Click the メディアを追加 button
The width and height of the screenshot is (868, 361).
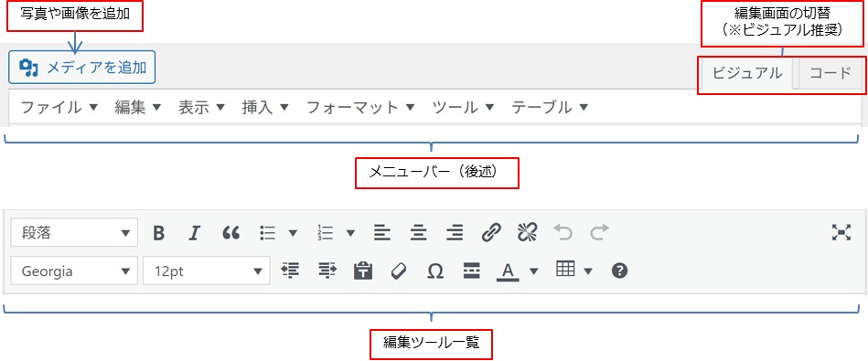click(82, 68)
